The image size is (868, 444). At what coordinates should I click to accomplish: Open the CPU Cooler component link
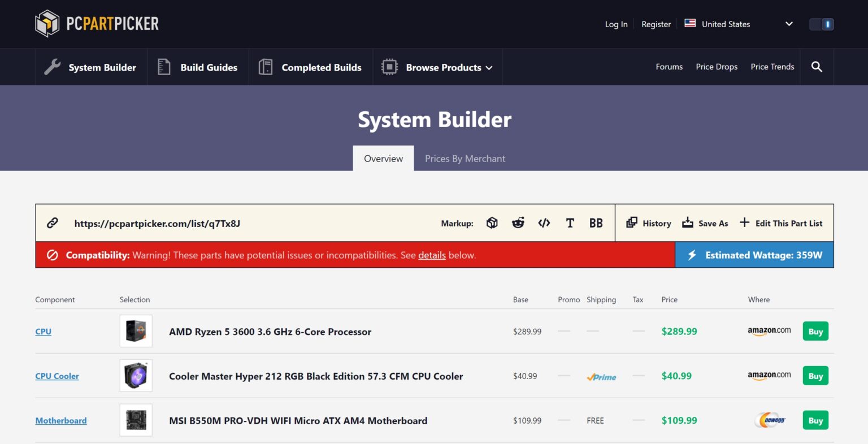click(57, 376)
